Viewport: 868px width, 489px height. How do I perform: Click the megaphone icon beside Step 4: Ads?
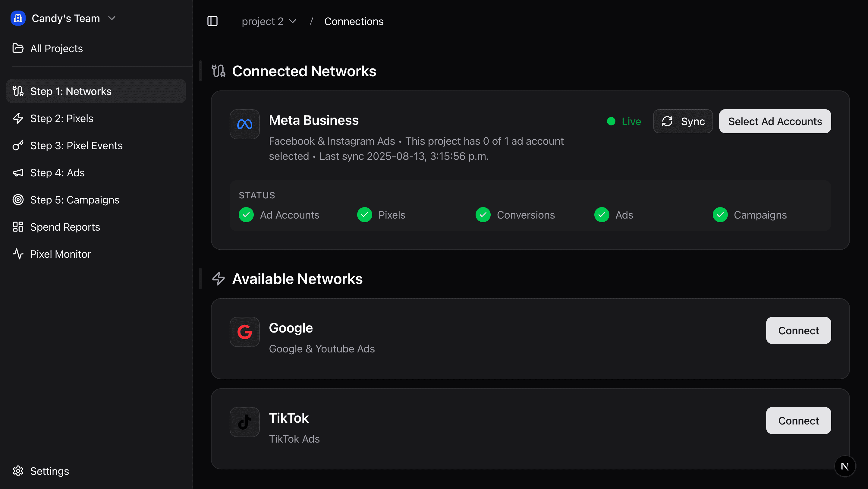(x=18, y=172)
